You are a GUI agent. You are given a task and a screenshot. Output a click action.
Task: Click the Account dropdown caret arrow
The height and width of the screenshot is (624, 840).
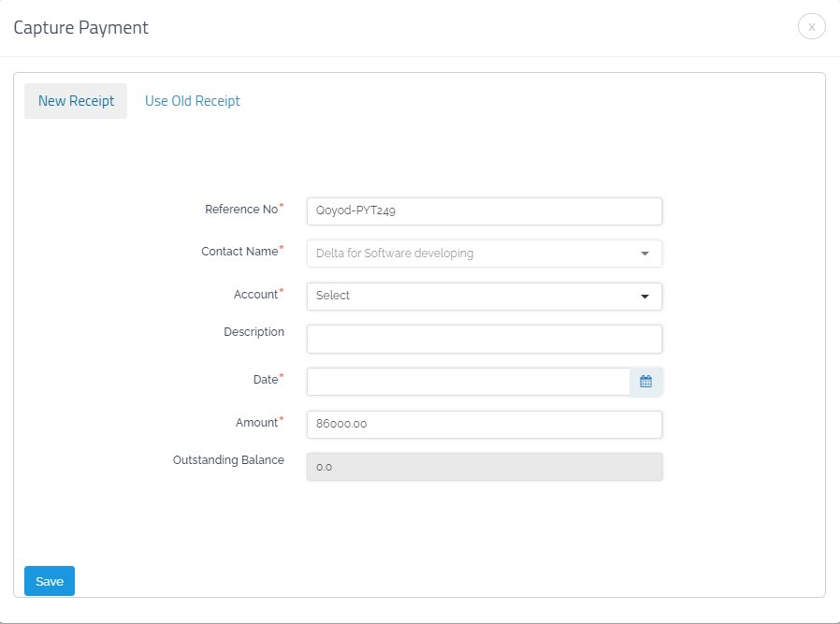pyautogui.click(x=644, y=297)
